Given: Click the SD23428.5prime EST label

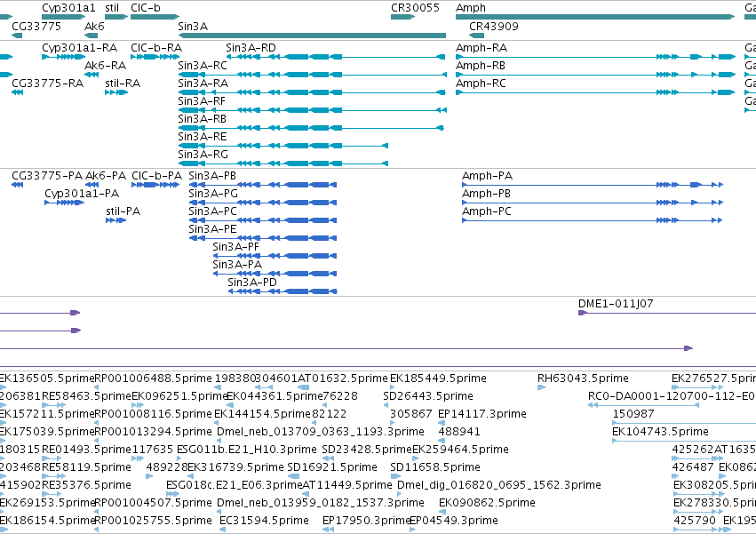Looking at the screenshot, I should click(366, 450).
